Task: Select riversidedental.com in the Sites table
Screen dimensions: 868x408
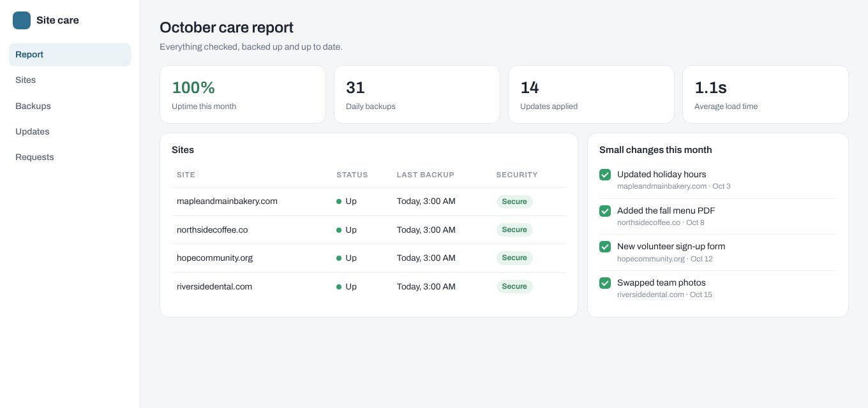Action: (214, 287)
